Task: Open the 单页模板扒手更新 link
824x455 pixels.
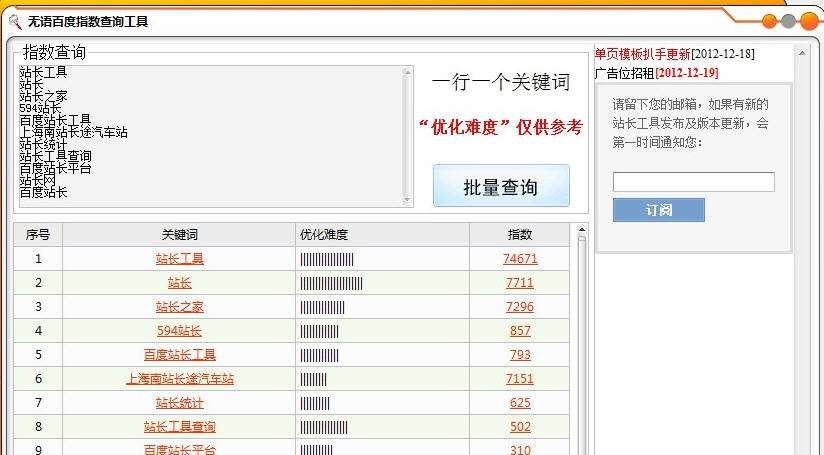Action: pos(642,54)
